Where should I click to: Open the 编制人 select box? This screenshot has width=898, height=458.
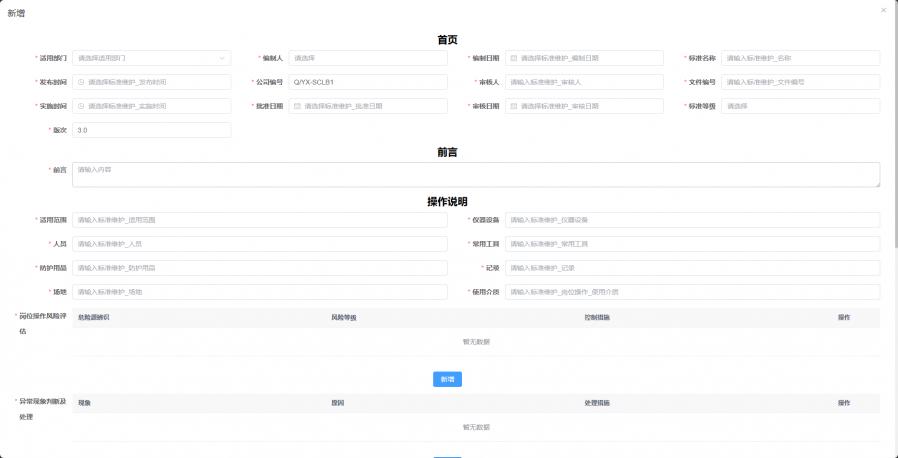click(367, 58)
